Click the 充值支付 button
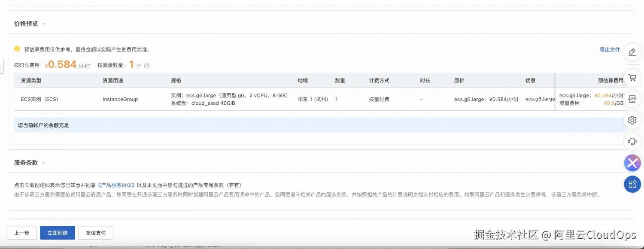This screenshot has width=644, height=249. (96, 233)
